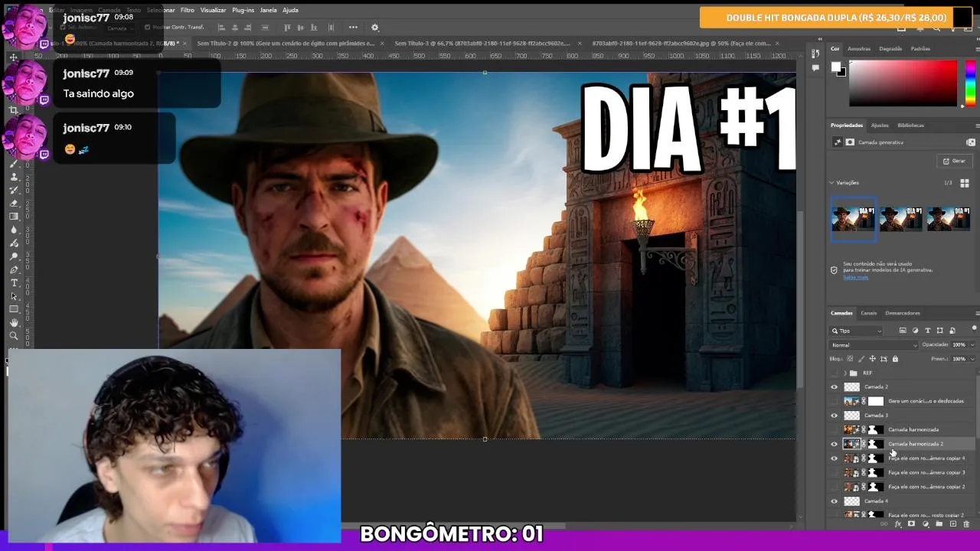980x551 pixels.
Task: Open the Layers panel flyout menu
Action: click(977, 313)
